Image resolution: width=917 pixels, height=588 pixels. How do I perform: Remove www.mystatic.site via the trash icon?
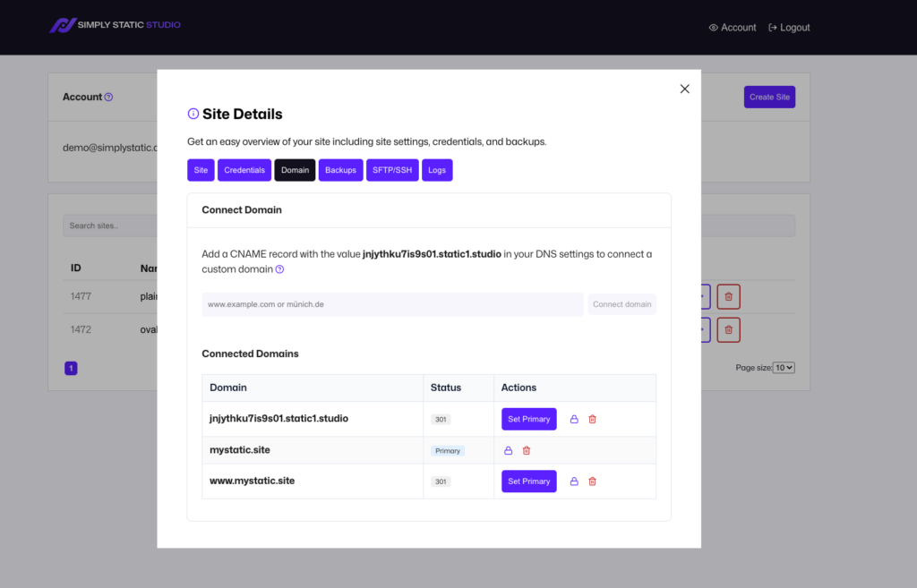coord(592,481)
